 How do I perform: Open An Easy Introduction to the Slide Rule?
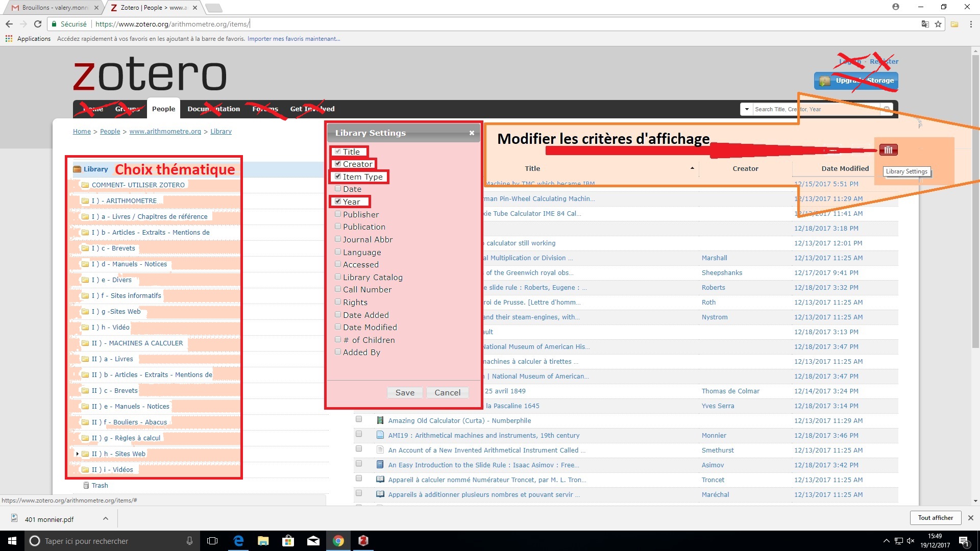click(x=483, y=465)
